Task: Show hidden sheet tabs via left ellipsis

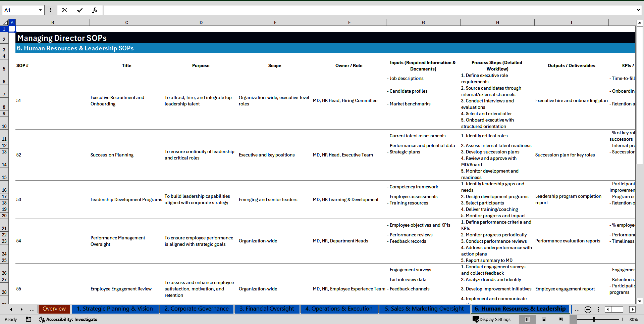Action: [32, 309]
